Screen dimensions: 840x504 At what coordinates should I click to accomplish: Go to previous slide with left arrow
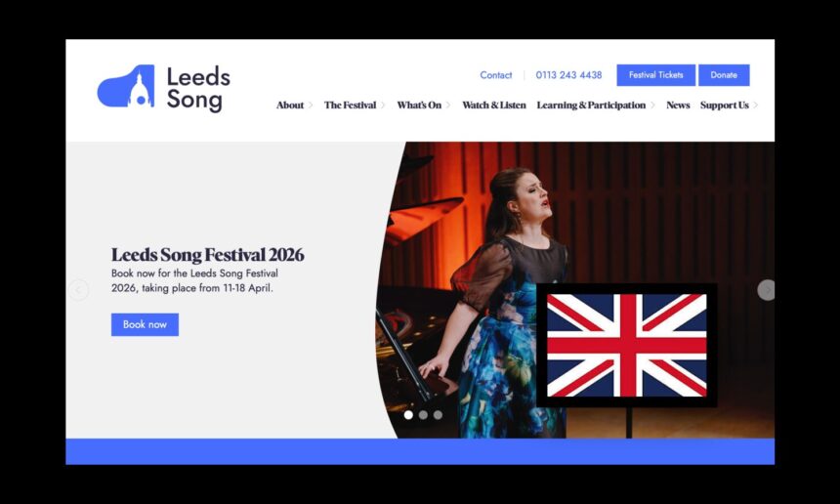(78, 290)
